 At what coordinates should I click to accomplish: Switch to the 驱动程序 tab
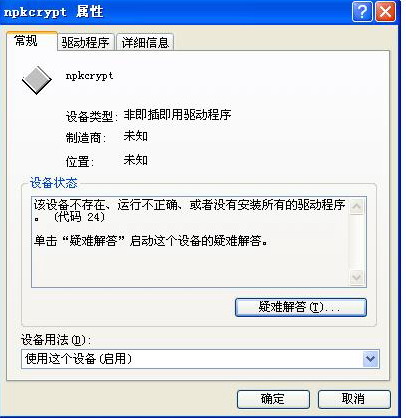pos(86,42)
